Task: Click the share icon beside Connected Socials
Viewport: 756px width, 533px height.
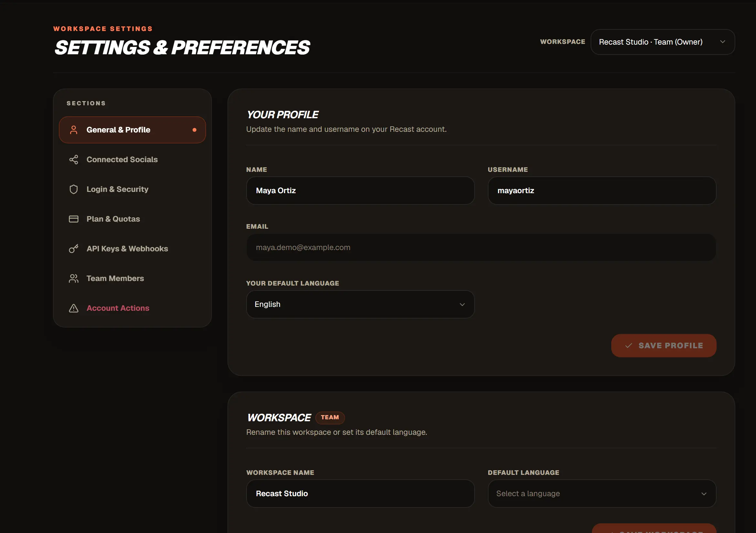Action: click(73, 160)
